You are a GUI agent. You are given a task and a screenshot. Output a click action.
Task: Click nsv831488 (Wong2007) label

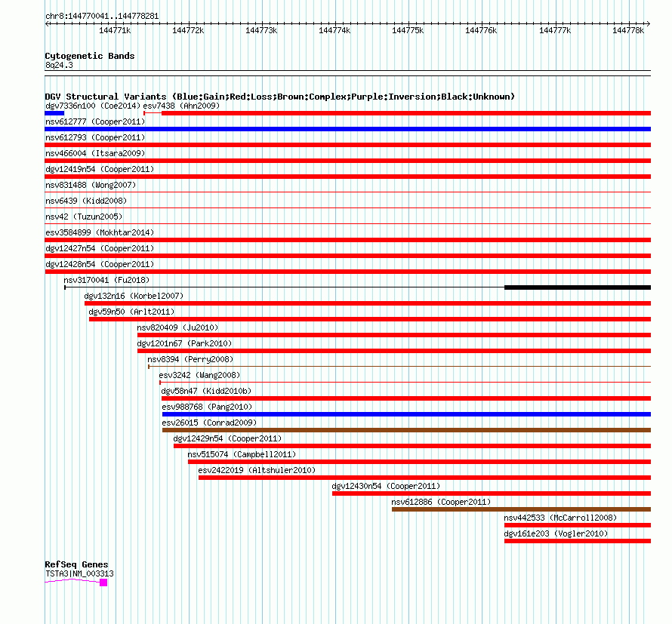click(x=91, y=185)
